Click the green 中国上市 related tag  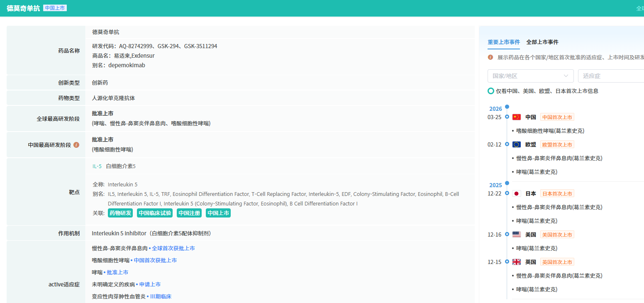218,213
